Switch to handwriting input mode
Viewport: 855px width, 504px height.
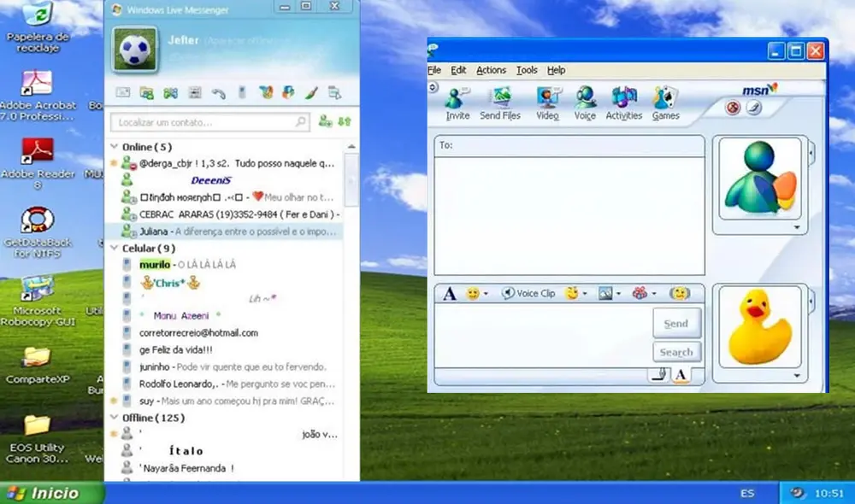pyautogui.click(x=661, y=374)
